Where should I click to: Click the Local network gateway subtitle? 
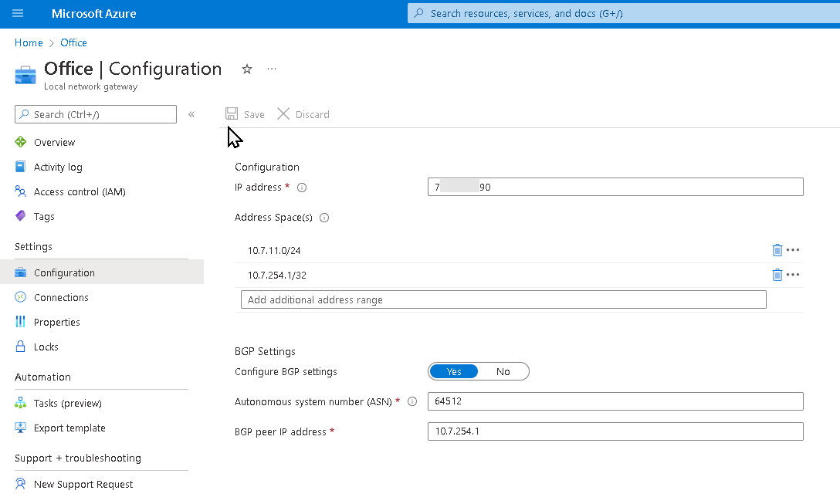[x=90, y=86]
